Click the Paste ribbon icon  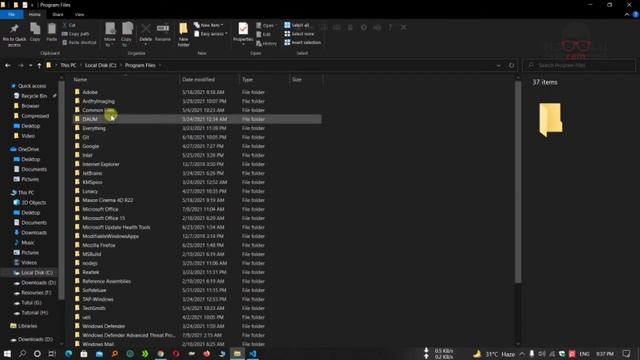[x=51, y=32]
